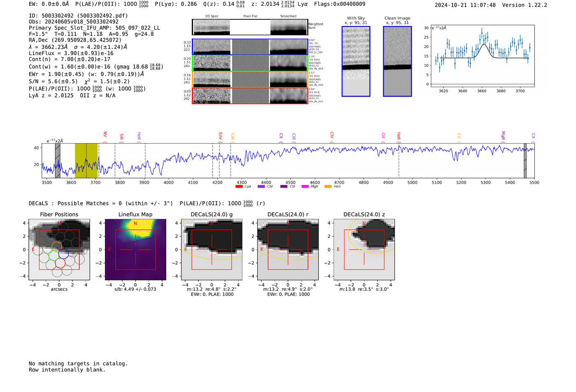The width and height of the screenshot is (576, 392).
Task: Click 'No matching targets in catalog.' text
Action: [78, 364]
